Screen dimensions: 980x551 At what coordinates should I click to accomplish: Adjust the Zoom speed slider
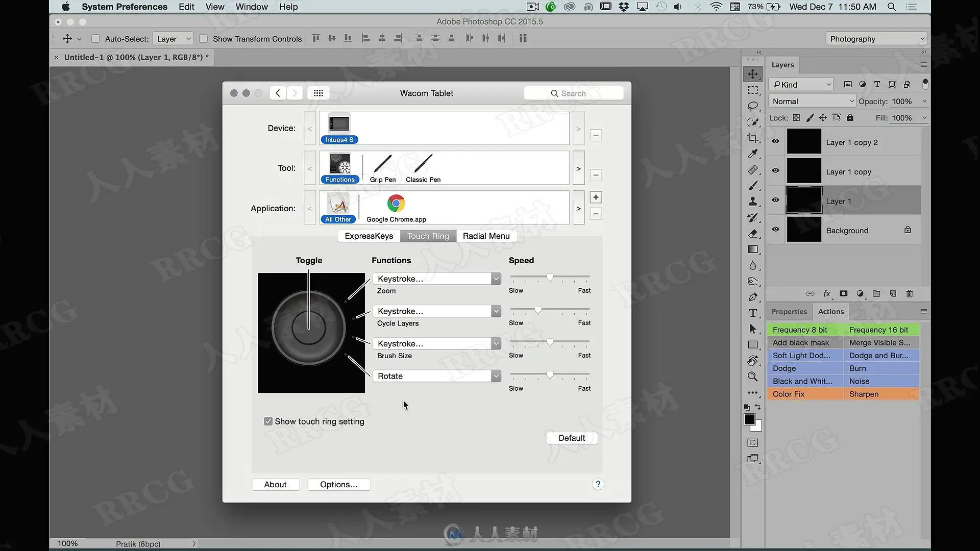(550, 278)
